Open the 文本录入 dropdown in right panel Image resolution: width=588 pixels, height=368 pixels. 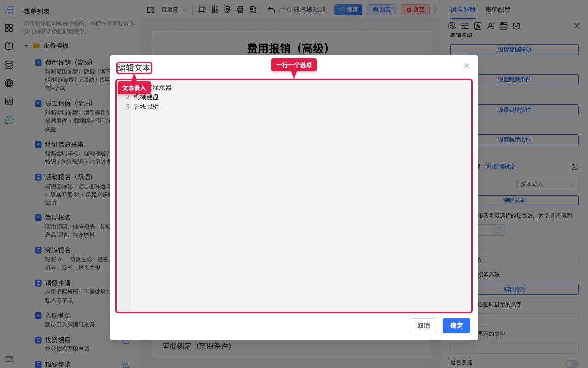point(548,184)
